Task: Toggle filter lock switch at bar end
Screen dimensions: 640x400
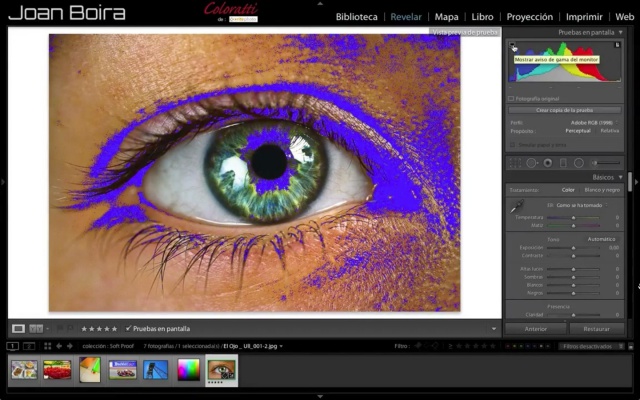Action: [x=631, y=347]
